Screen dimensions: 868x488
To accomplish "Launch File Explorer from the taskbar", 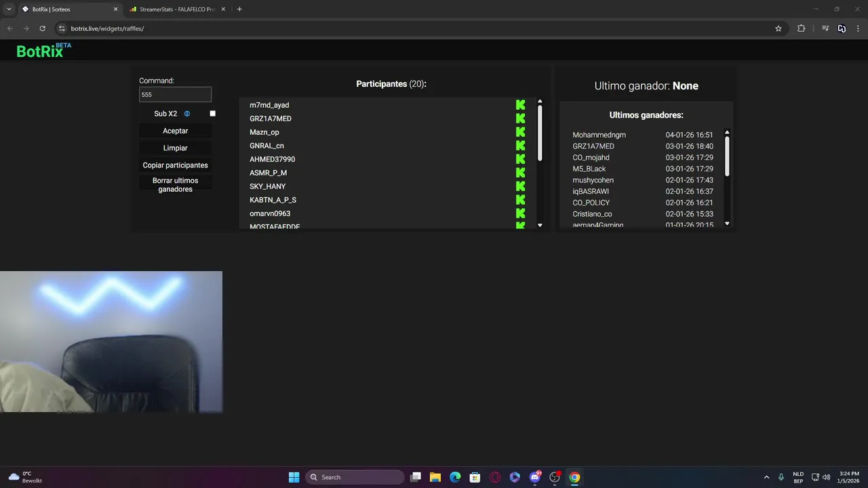I will tap(435, 477).
